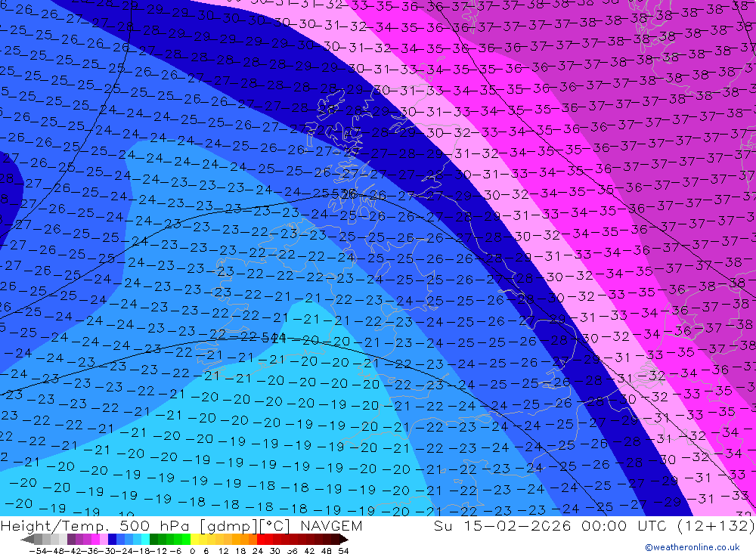Pick the bright red legend swatch at 24
This screenshot has width=756, height=554.
(x=260, y=539)
